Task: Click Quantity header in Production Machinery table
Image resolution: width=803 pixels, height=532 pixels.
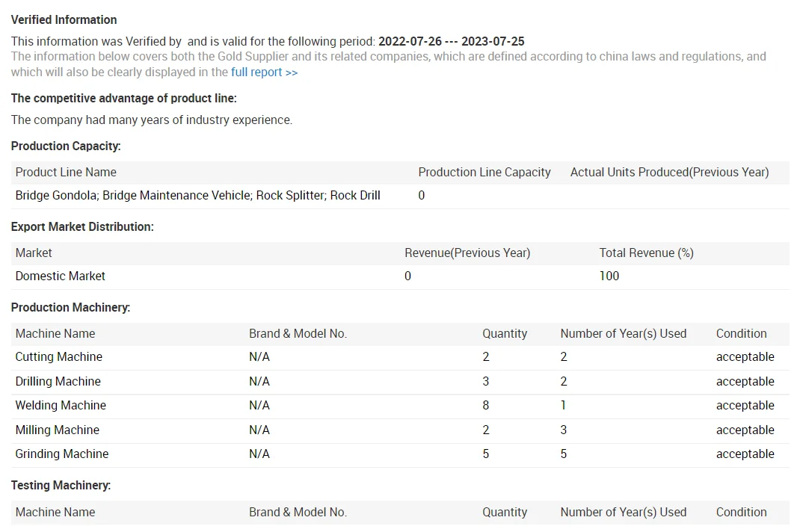Action: click(x=505, y=333)
